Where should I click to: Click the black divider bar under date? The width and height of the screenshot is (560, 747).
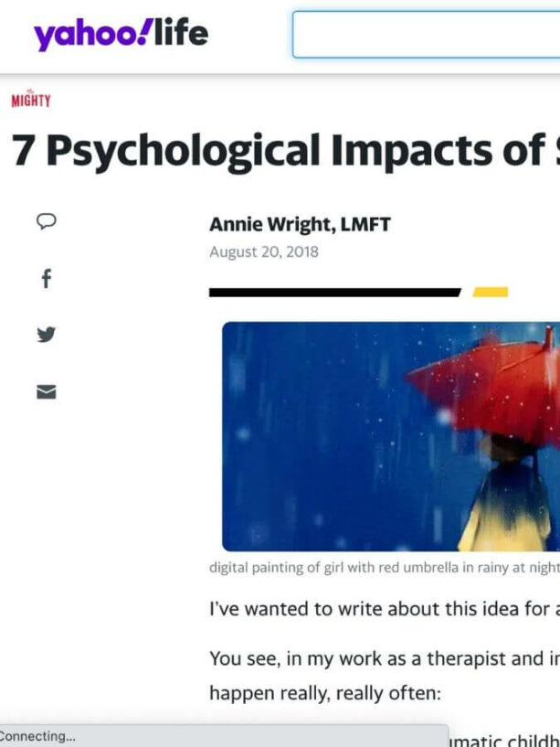point(334,293)
